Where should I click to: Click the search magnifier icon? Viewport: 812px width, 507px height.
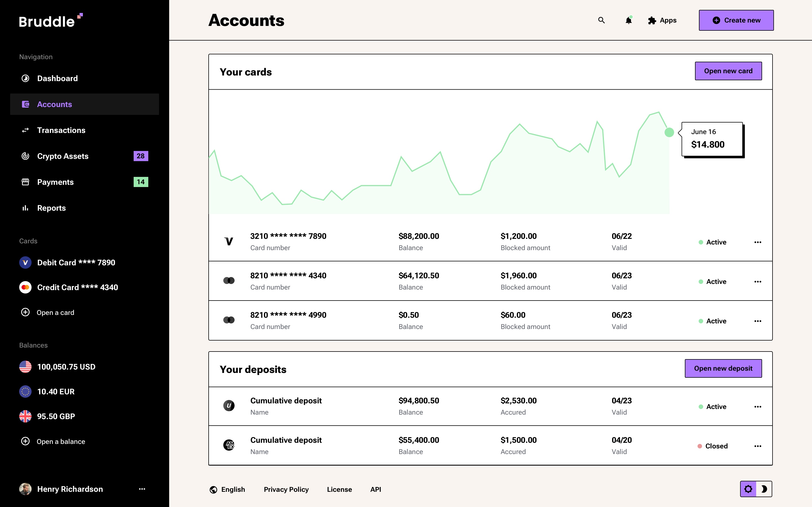601,21
